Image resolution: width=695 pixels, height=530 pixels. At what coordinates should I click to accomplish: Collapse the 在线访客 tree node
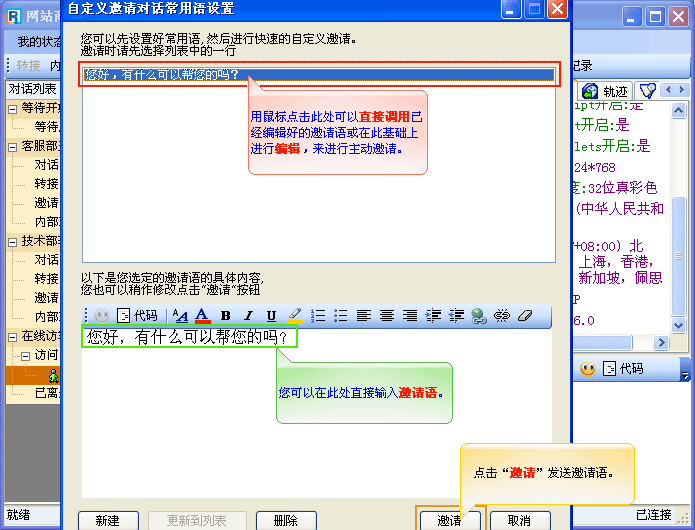13,336
